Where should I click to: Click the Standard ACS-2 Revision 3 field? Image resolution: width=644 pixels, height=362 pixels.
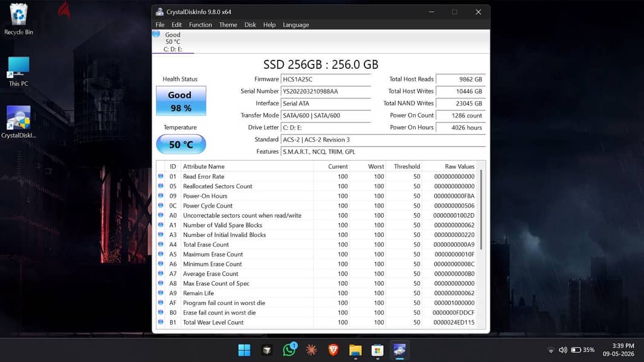(x=383, y=140)
